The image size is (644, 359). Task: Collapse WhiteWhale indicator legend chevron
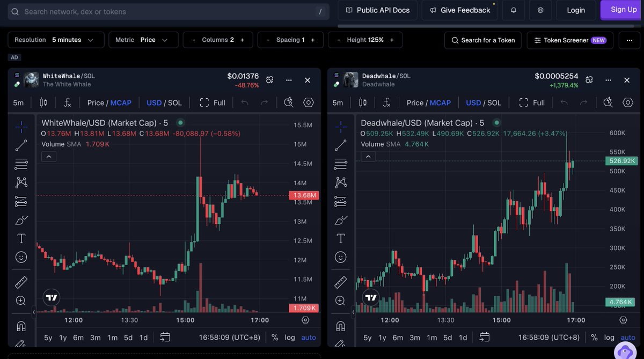[x=48, y=157]
